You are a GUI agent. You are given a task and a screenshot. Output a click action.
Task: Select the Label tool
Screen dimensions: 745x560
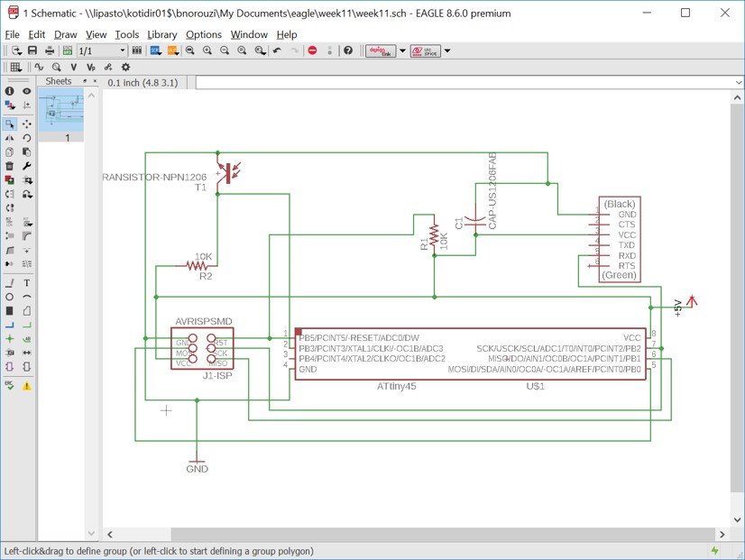[x=27, y=339]
